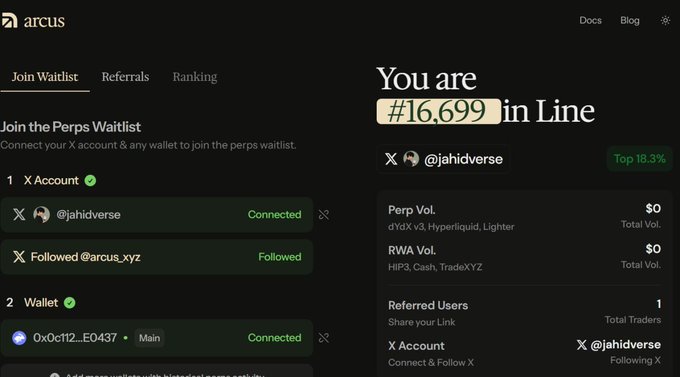This screenshot has height=377, width=680.
Task: Click the arcus wordmark
Action: 44,21
